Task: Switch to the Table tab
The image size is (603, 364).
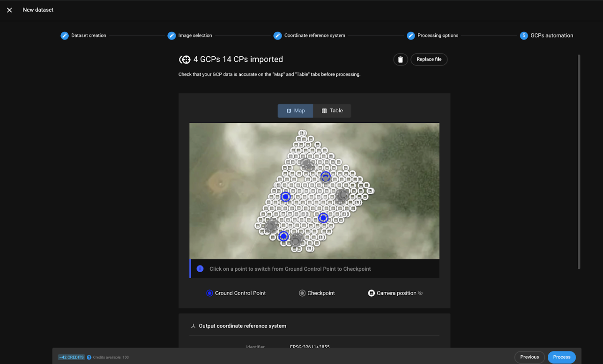Action: click(332, 111)
